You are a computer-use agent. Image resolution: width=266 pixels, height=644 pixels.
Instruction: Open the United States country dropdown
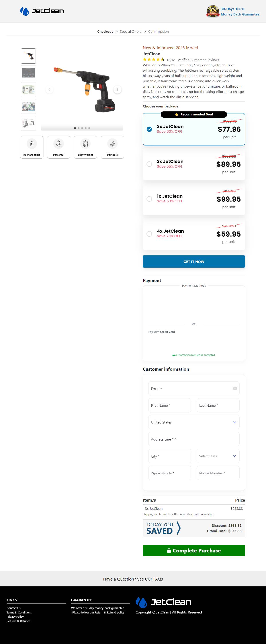click(194, 422)
